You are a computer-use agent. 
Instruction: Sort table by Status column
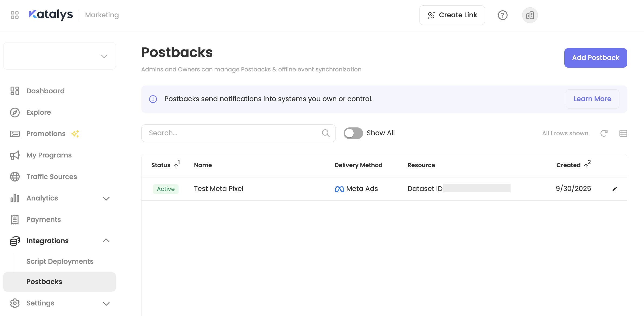point(161,165)
